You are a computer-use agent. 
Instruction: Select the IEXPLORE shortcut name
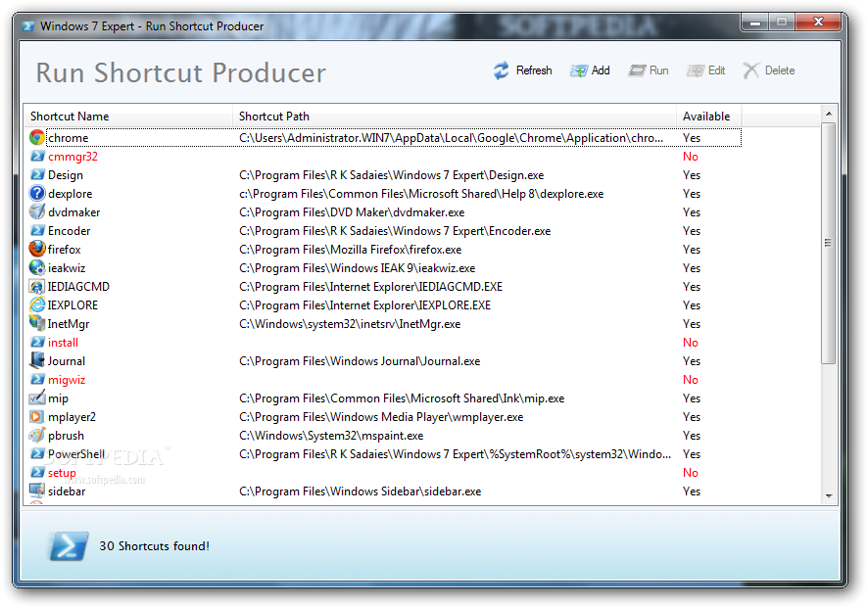pyautogui.click(x=72, y=305)
